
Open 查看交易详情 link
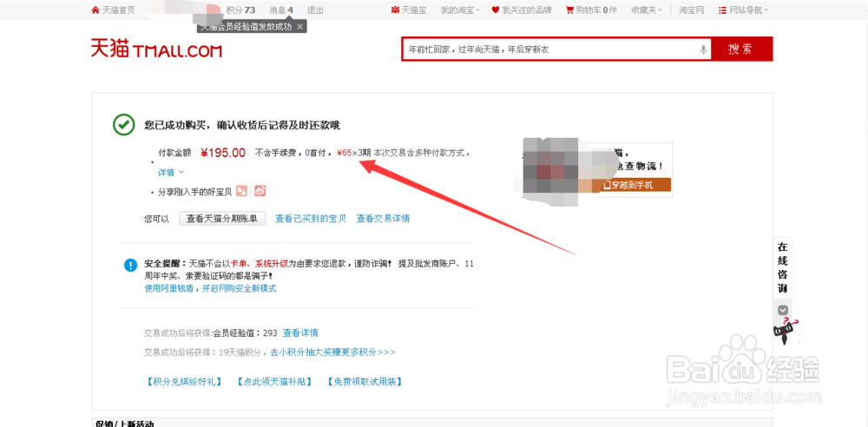pyautogui.click(x=383, y=218)
